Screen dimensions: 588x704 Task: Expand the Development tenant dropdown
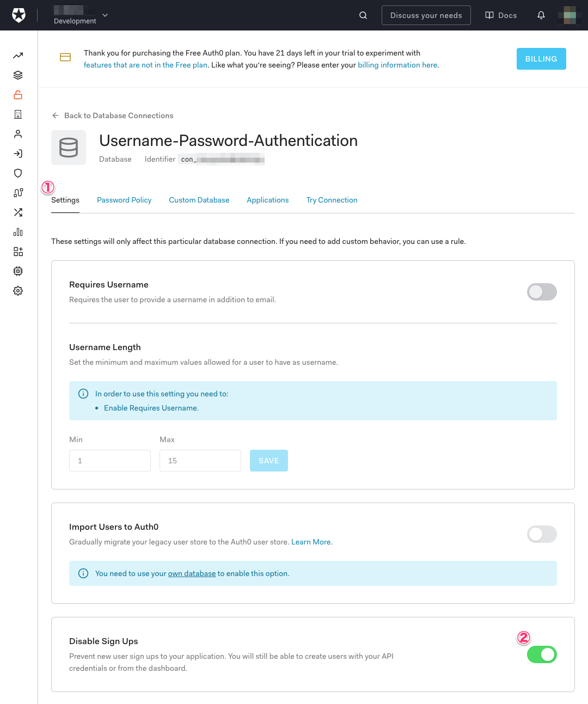pos(105,15)
